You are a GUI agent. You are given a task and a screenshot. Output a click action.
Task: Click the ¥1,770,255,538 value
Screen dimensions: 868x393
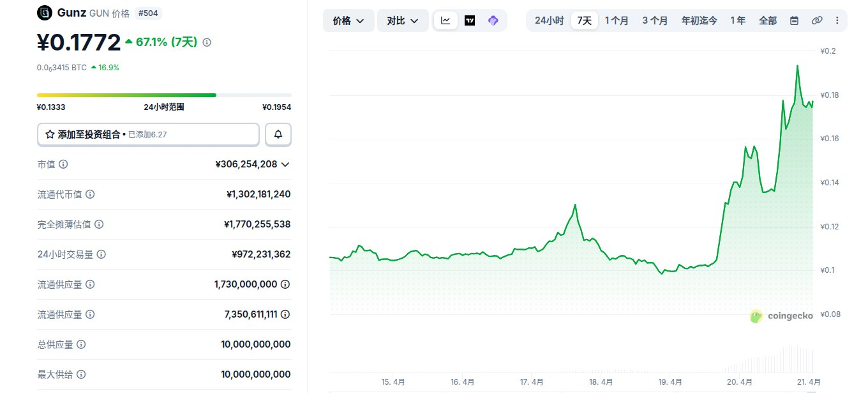click(257, 224)
